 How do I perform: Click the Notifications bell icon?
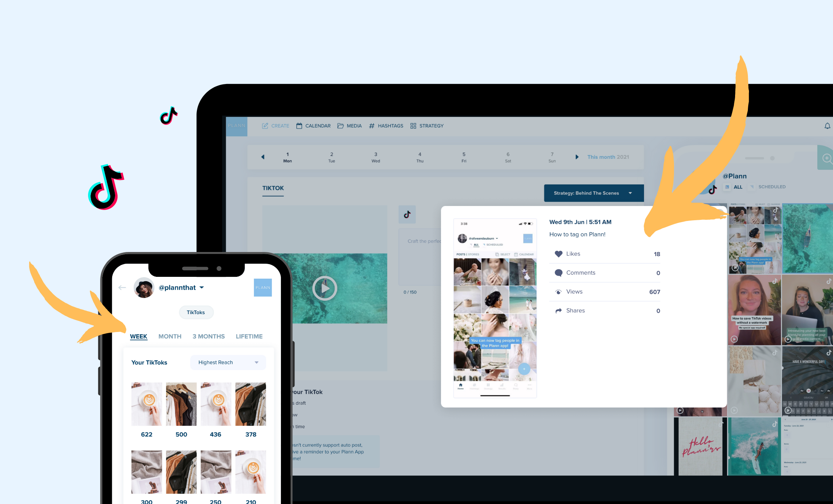click(827, 126)
